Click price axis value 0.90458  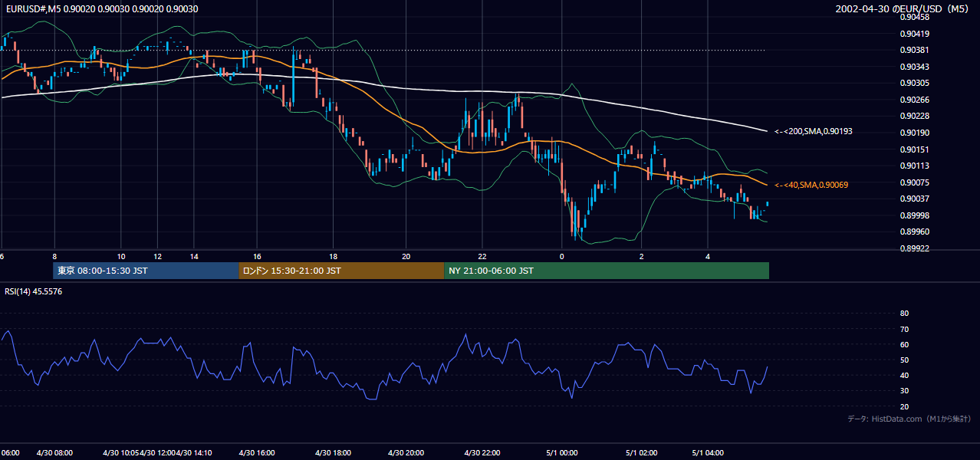[914, 17]
